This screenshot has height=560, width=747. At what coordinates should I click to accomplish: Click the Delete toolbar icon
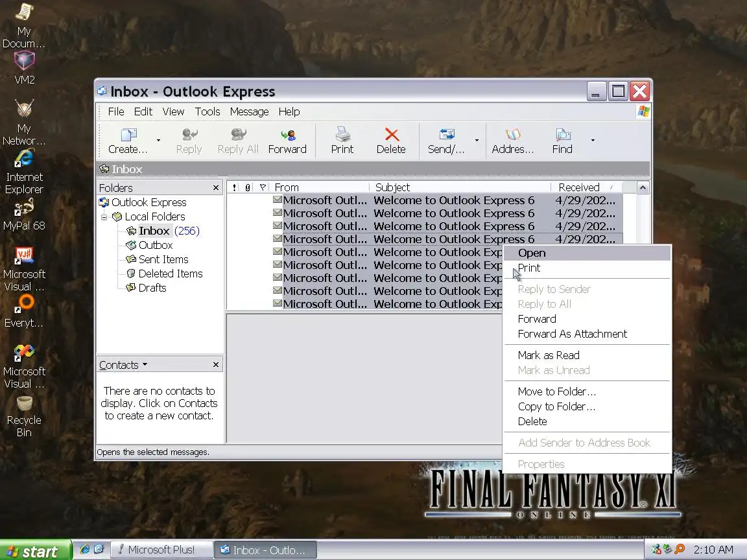click(x=391, y=135)
